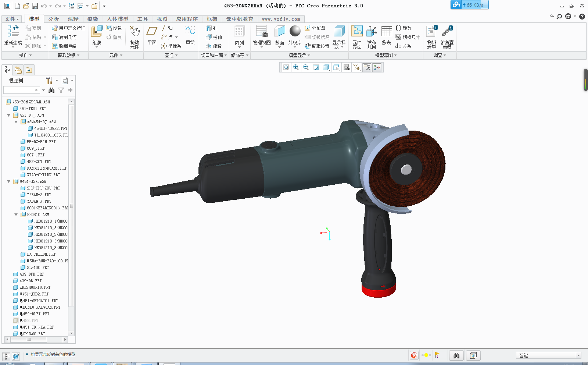Screen dimensions: 588x365
Task: Open the Pattern (阵列) tool
Action: point(239,32)
